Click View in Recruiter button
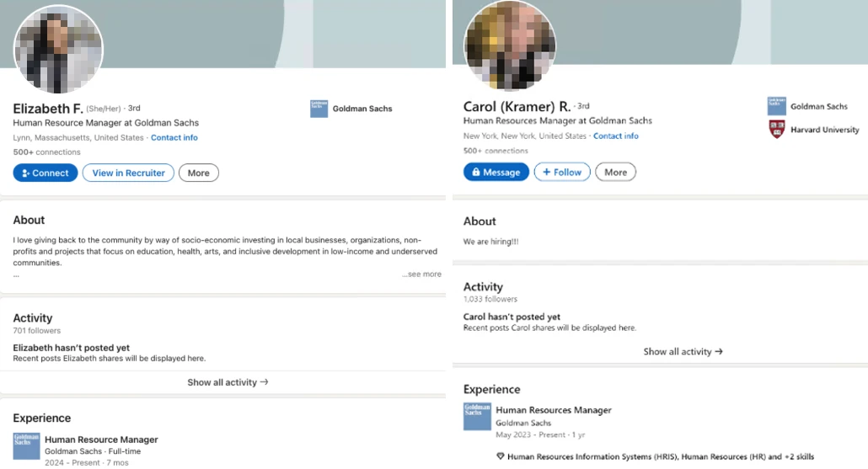The height and width of the screenshot is (469, 868). point(128,173)
